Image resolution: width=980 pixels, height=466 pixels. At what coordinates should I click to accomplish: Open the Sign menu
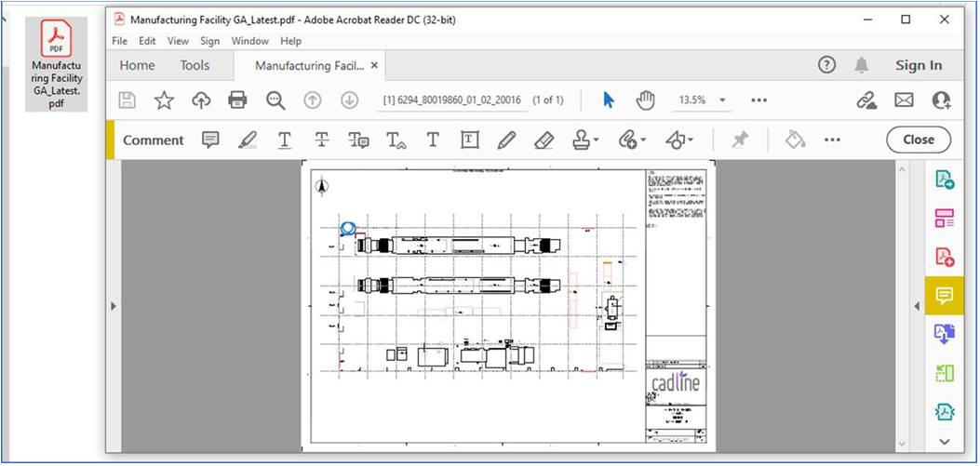click(210, 41)
